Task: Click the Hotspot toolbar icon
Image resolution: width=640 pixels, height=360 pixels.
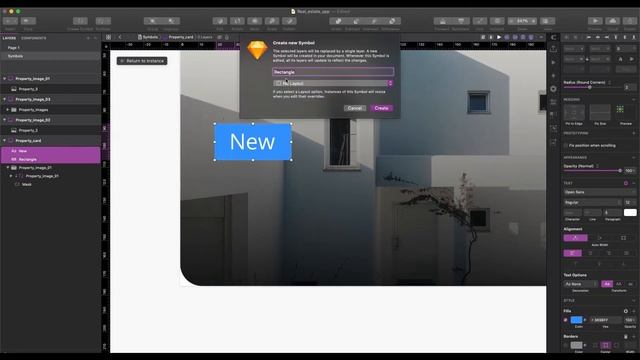Action: point(497,21)
